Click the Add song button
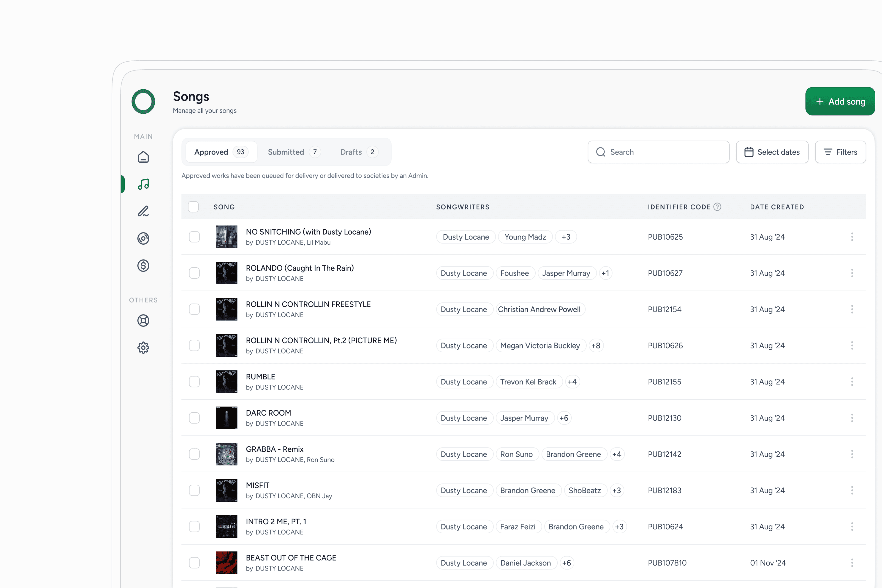Viewport: 882px width, 588px height. point(840,101)
